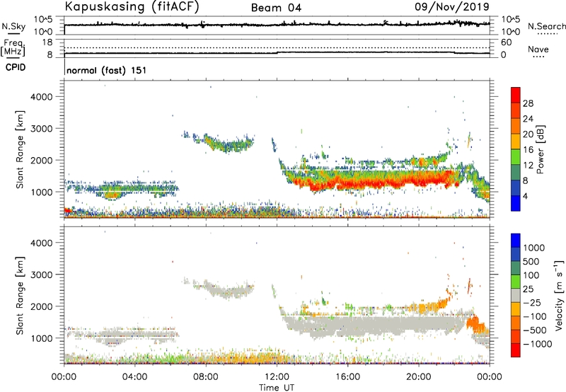Select the text "normal (fast) 151"
Viewport: 566px width, 392px height.
point(107,70)
